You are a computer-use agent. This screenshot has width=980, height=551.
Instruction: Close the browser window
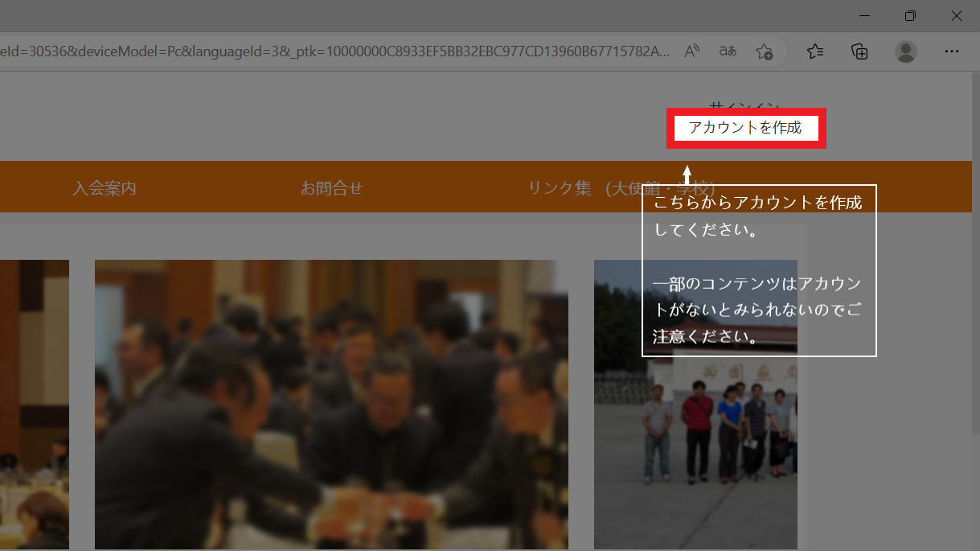coord(957,15)
